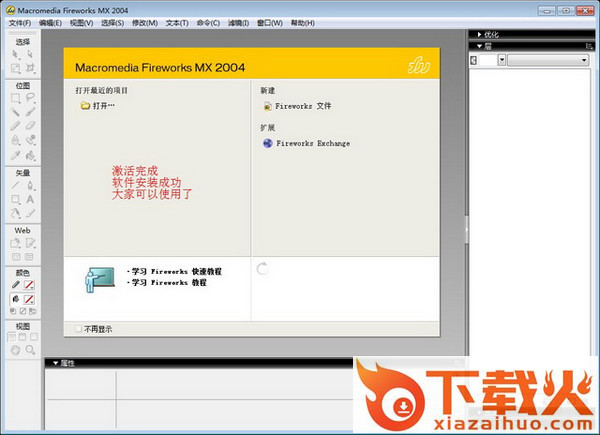The width and height of the screenshot is (600, 435).
Task: Select the Freeform tool
Action: pyautogui.click(x=15, y=213)
